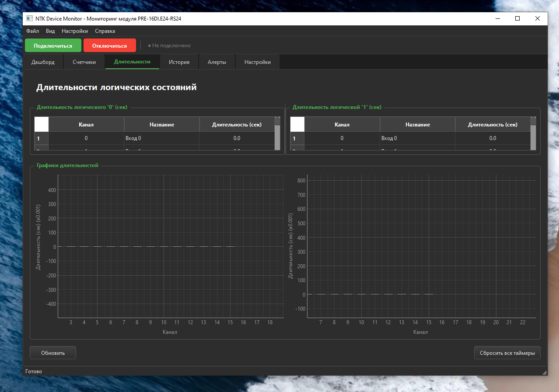Viewport: 559px width, 392px height.
Task: Maximize the Device Monitor window
Action: point(517,19)
